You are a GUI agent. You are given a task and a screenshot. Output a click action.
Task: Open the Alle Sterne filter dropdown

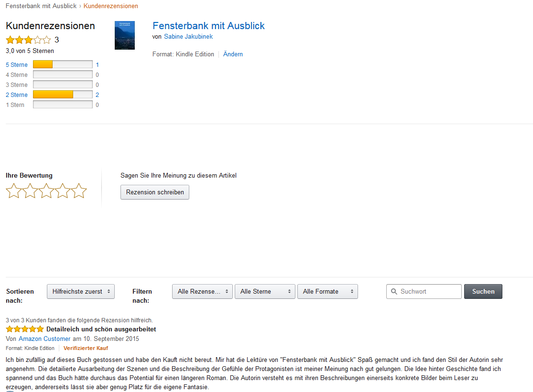(265, 292)
